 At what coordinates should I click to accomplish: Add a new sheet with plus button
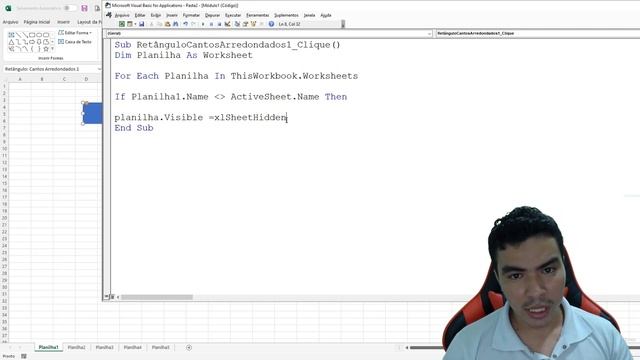click(x=189, y=348)
